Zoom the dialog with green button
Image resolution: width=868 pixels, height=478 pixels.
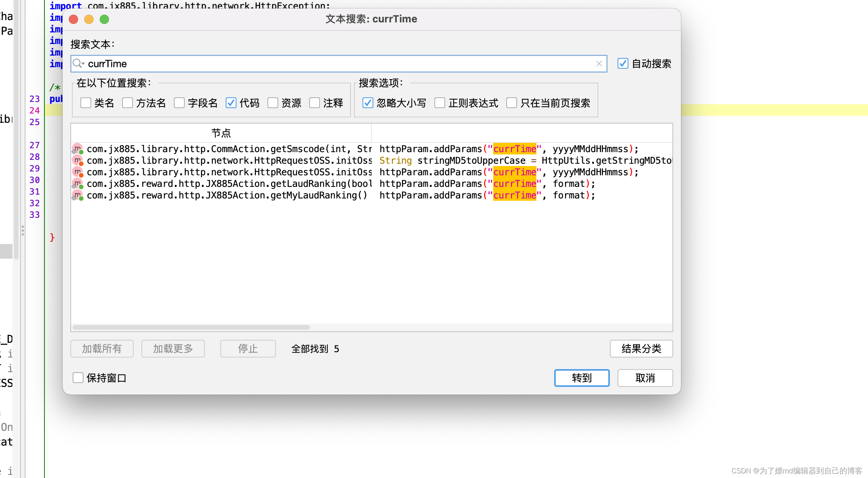[x=104, y=19]
